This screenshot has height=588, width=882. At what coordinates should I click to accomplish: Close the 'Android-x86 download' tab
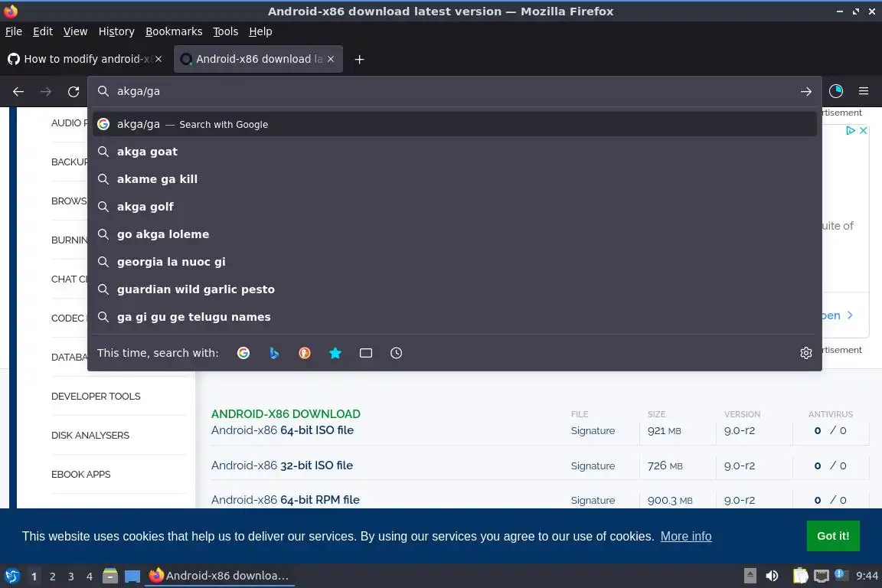(331, 59)
